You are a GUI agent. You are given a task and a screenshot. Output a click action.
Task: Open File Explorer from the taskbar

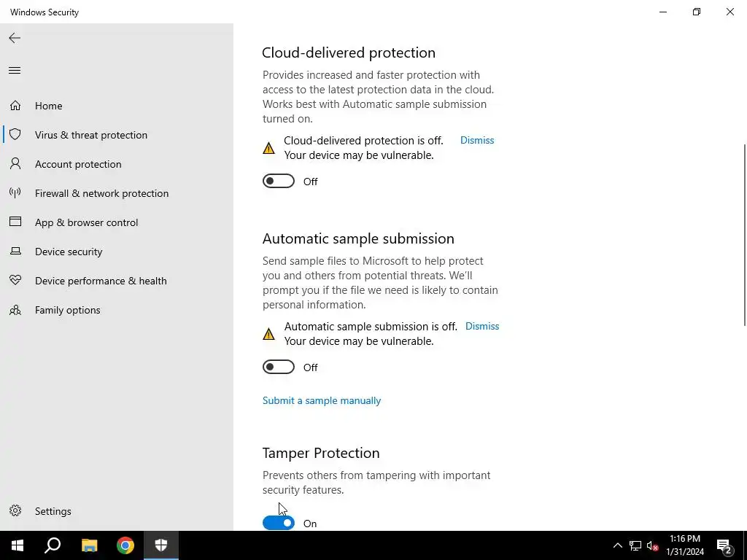89,545
